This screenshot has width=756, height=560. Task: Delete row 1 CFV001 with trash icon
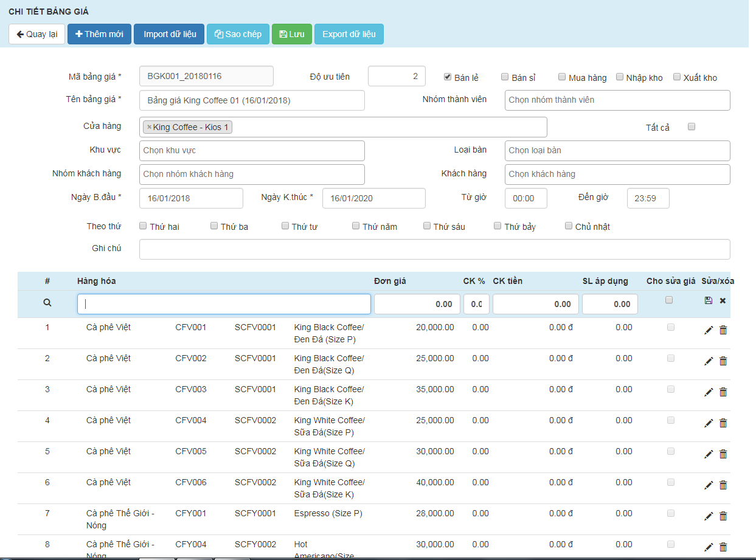pos(723,330)
